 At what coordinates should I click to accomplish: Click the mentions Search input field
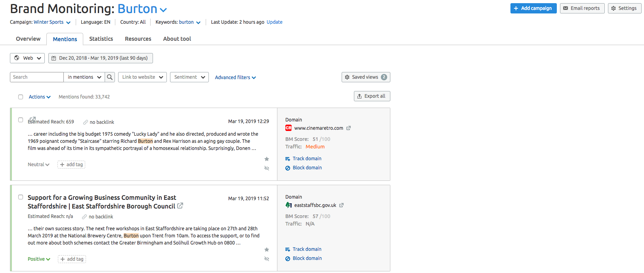(37, 77)
